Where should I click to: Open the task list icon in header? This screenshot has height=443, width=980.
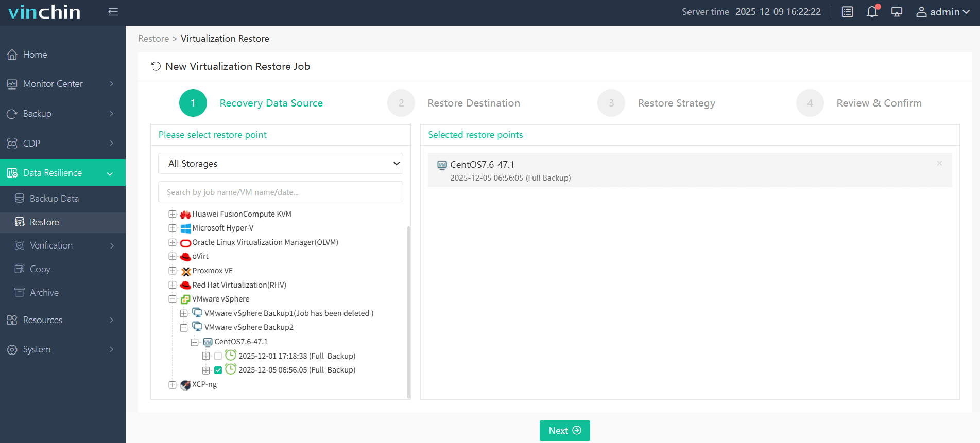(847, 12)
